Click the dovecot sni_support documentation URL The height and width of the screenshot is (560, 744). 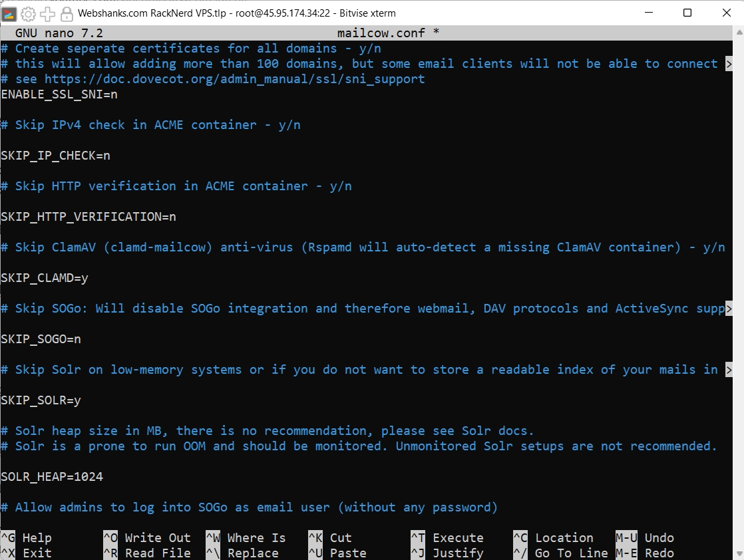pyautogui.click(x=234, y=79)
